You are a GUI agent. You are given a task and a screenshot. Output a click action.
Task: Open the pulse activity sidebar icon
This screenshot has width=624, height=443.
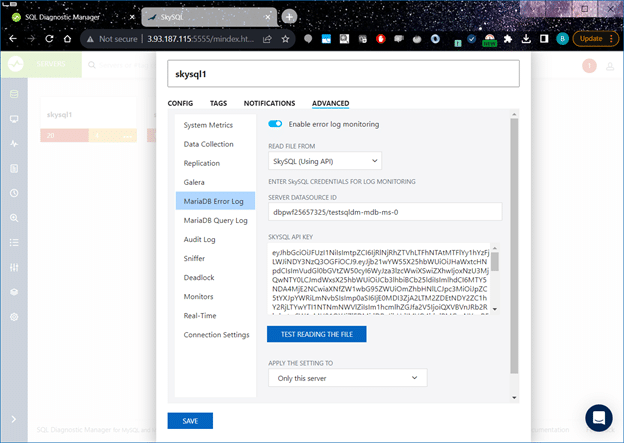pos(14,144)
